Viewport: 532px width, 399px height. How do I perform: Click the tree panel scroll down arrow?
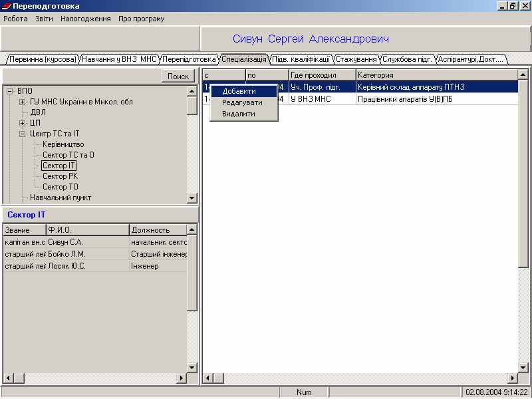point(192,198)
